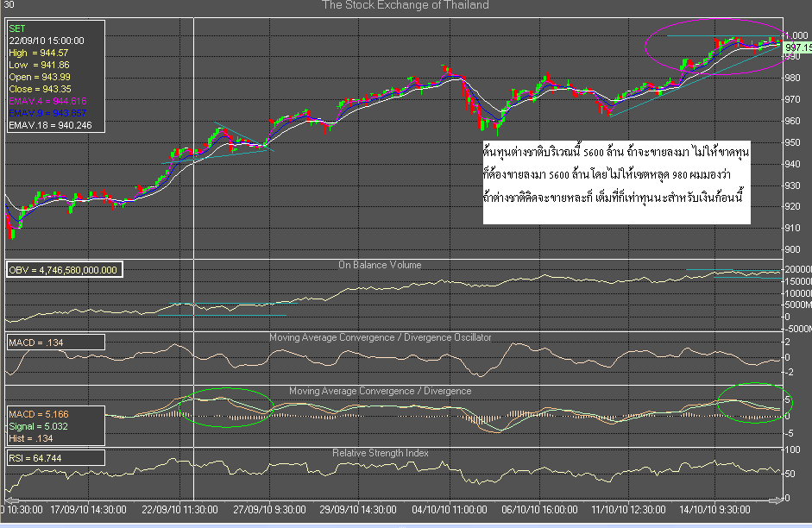Click the Open = 943.99 value
This screenshot has width=812, height=528.
40,77
